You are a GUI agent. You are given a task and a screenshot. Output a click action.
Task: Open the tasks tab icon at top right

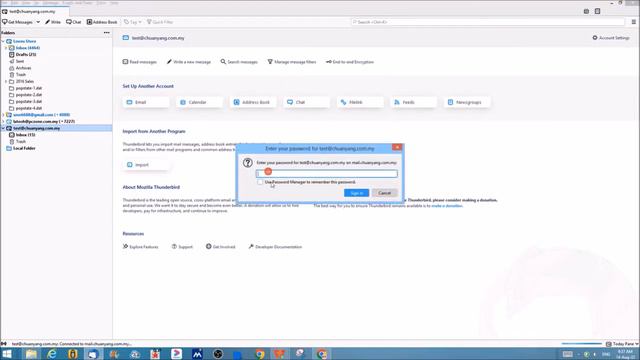point(597,11)
